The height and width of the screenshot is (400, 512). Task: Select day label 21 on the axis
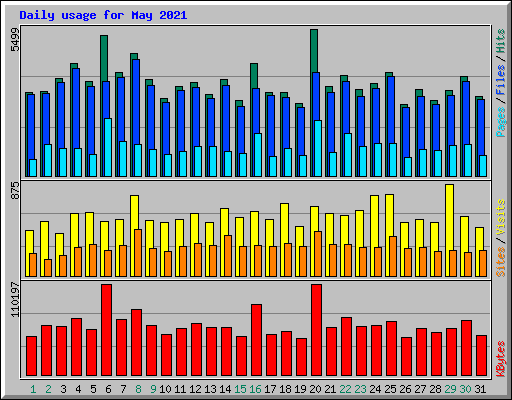[x=330, y=389]
